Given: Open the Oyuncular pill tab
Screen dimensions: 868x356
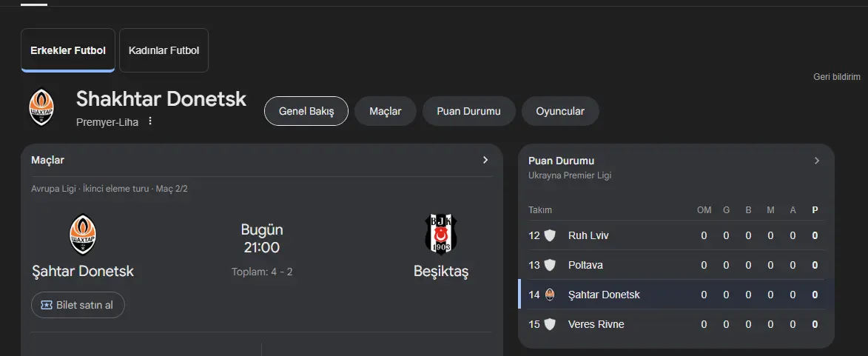Looking at the screenshot, I should (x=560, y=111).
